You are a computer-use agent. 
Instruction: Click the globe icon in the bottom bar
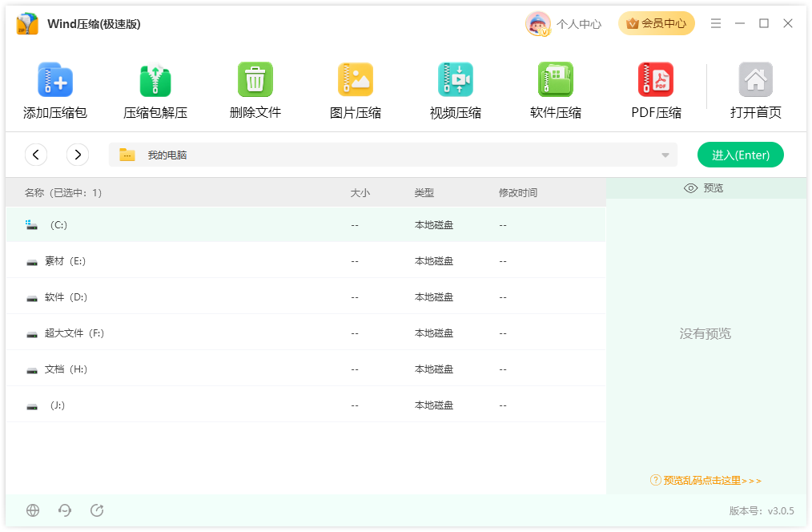point(33,510)
